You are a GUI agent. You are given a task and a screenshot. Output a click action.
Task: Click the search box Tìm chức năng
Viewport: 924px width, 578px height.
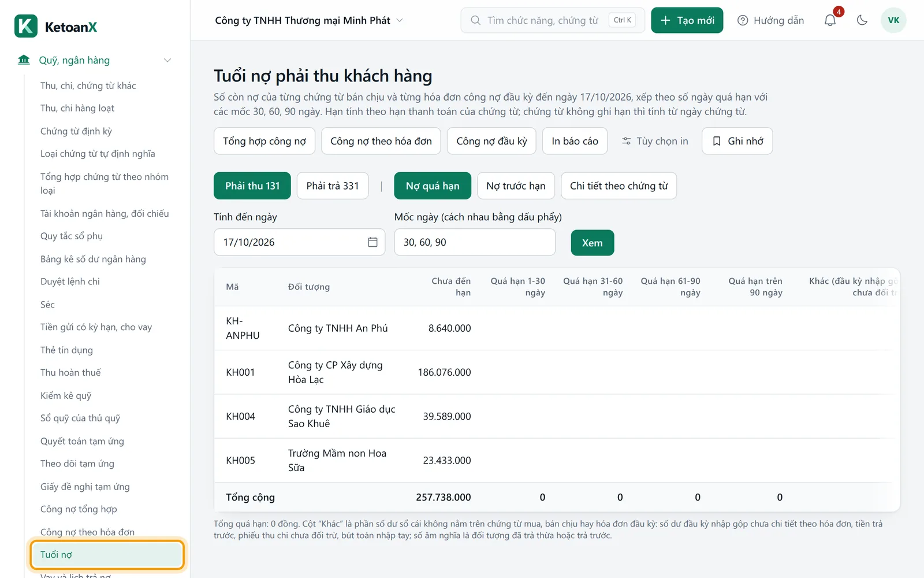(553, 20)
